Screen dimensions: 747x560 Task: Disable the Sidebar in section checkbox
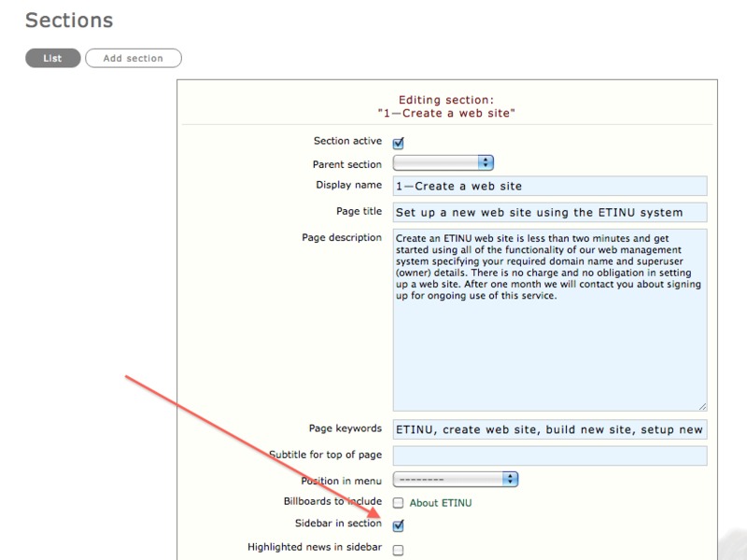click(x=398, y=525)
